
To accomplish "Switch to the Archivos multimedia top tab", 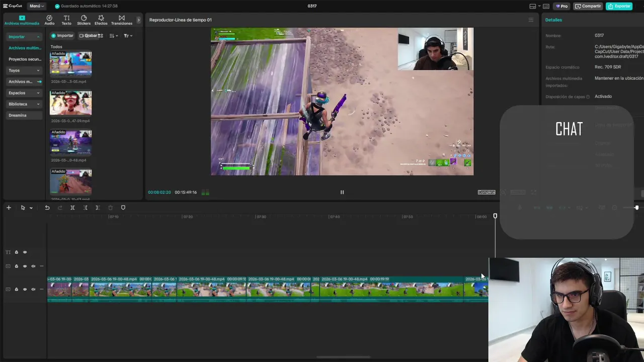I will coord(22,20).
